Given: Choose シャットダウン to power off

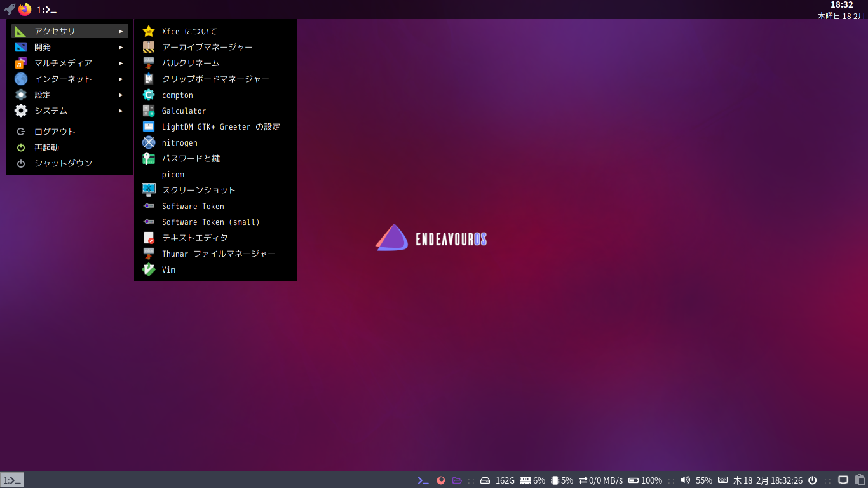Looking at the screenshot, I should [70, 163].
